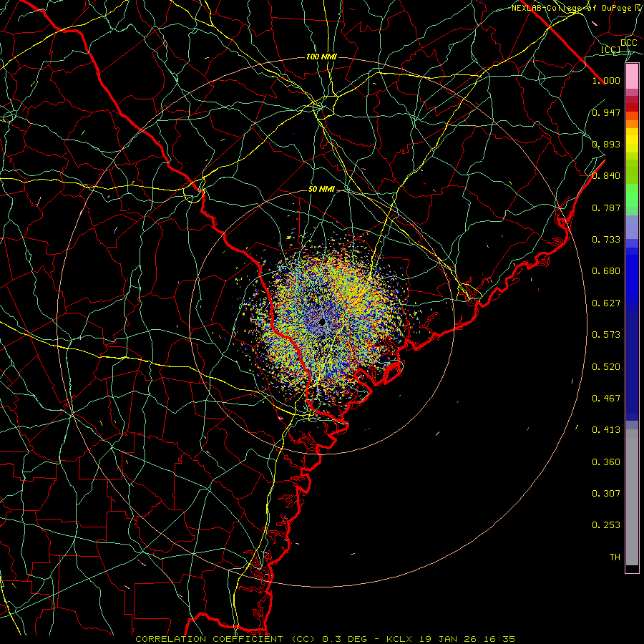Click the 100 NMI range ring label
The height and width of the screenshot is (644, 644).
pyautogui.click(x=321, y=57)
